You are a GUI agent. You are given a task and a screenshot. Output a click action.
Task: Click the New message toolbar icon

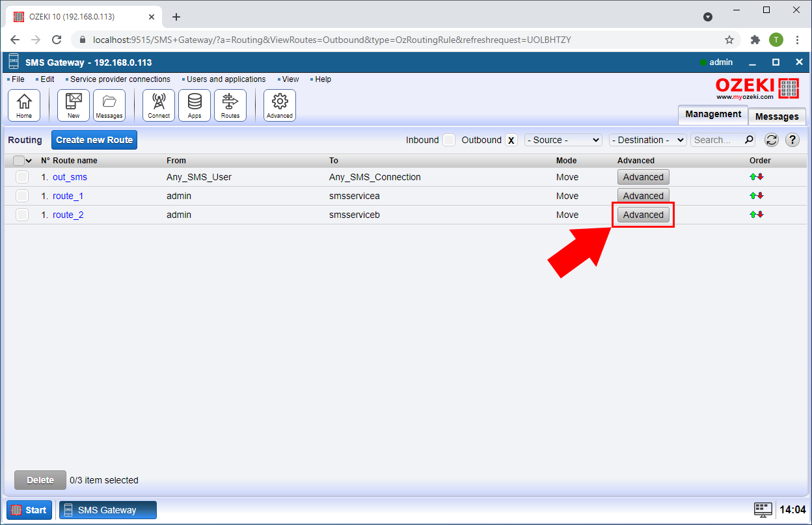(x=74, y=105)
